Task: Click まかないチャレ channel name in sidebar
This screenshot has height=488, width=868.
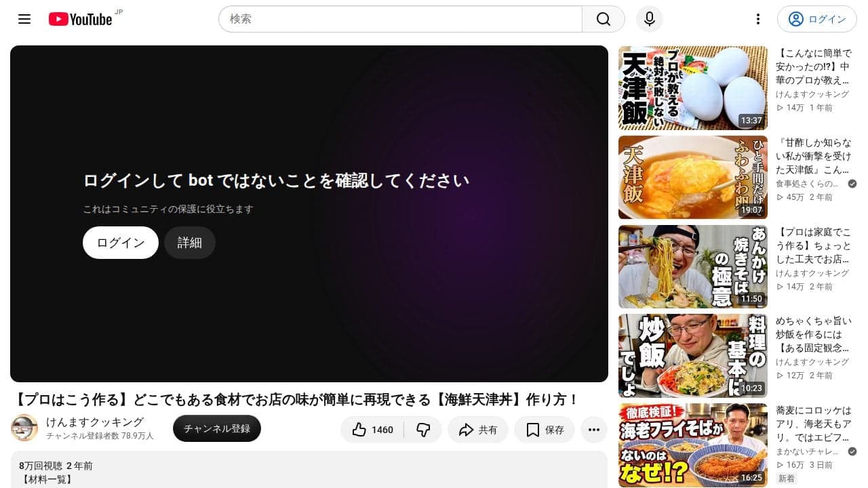Action: 807,451
